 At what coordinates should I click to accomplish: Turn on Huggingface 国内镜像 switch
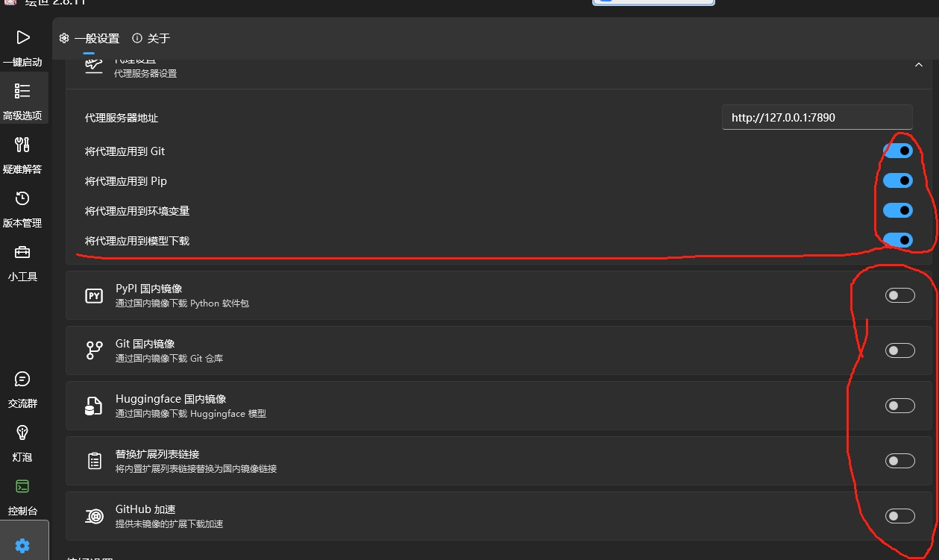[899, 406]
